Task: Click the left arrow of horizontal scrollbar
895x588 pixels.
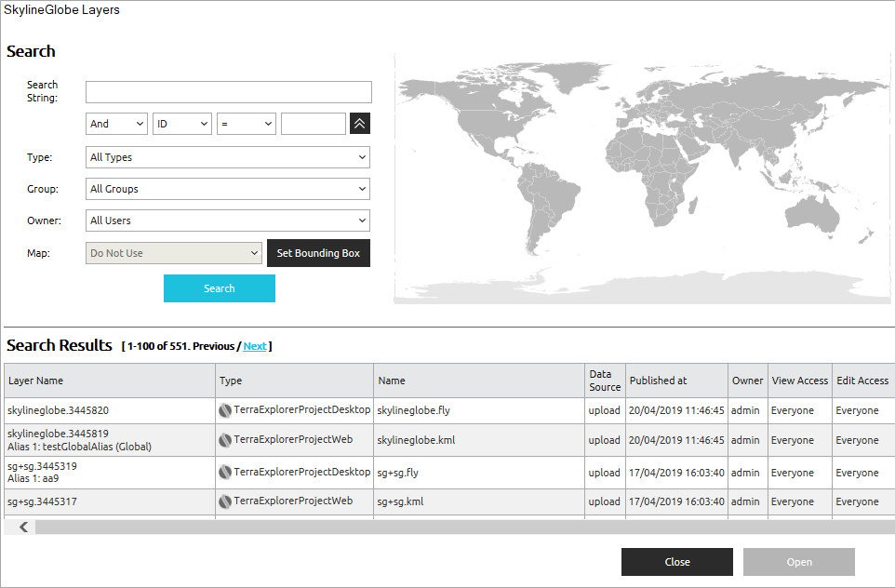Action: point(23,527)
